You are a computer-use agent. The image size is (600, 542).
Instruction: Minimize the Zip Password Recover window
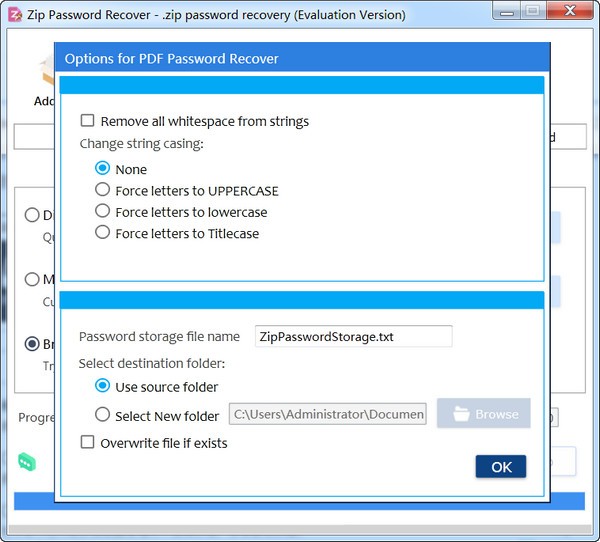click(x=507, y=11)
